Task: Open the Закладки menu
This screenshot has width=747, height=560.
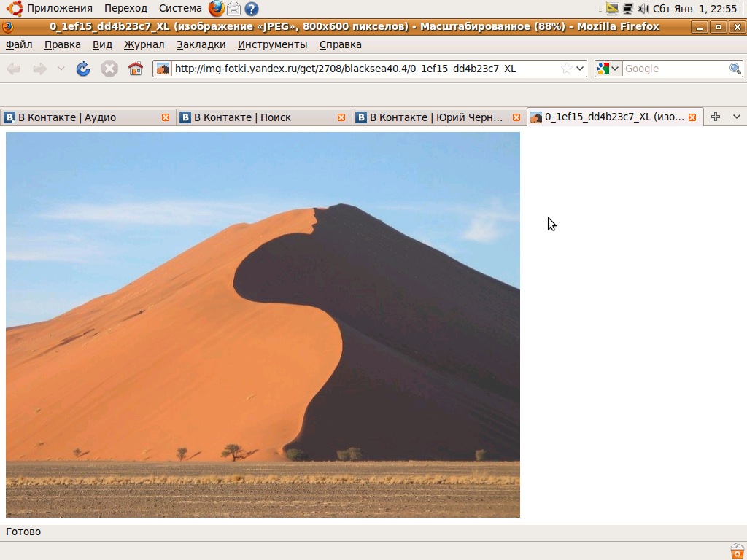Action: point(201,44)
